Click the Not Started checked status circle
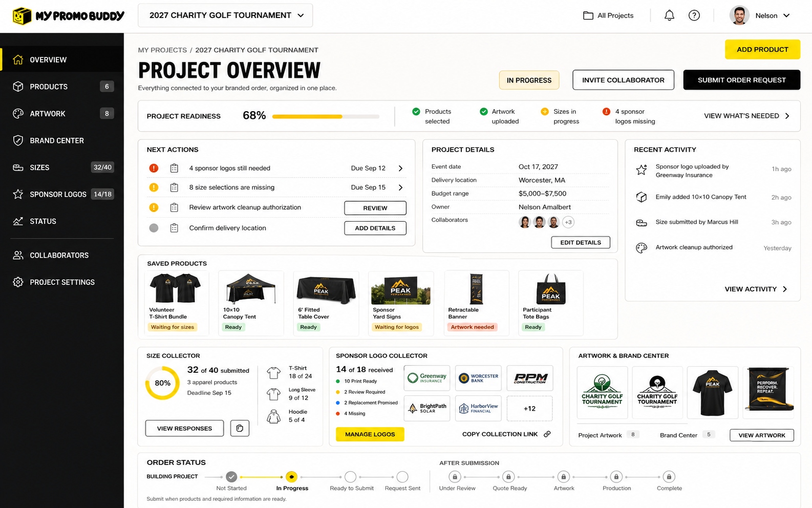812x508 pixels. [x=231, y=477]
